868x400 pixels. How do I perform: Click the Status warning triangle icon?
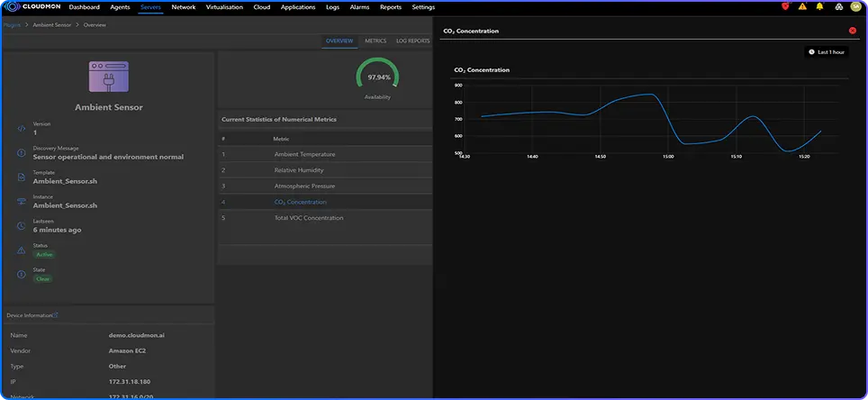[x=21, y=250]
